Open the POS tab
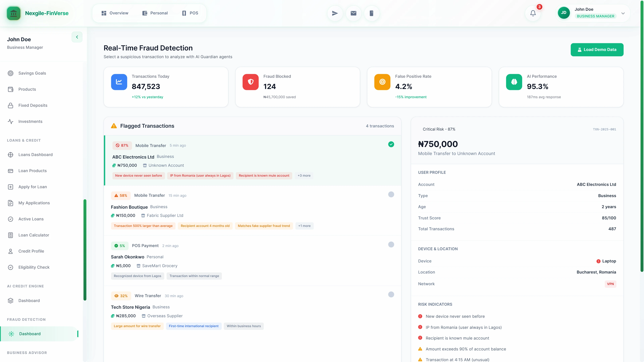This screenshot has height=362, width=644. tap(190, 13)
